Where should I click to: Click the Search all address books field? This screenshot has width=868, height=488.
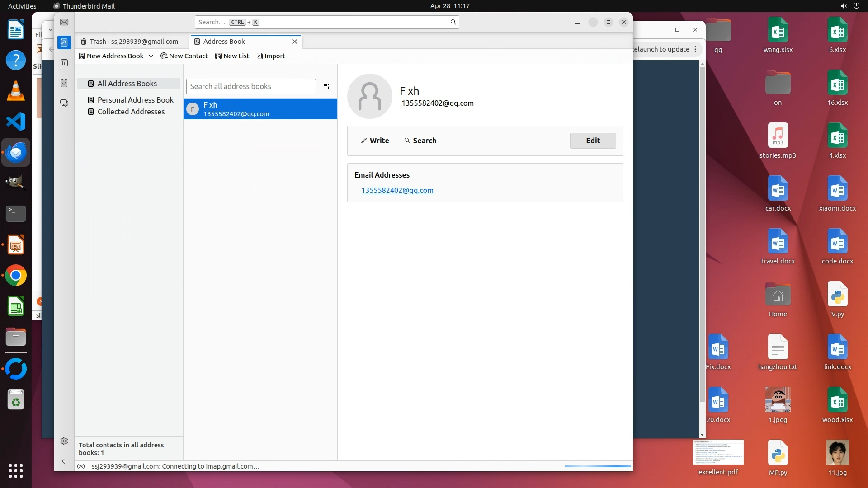(251, 86)
